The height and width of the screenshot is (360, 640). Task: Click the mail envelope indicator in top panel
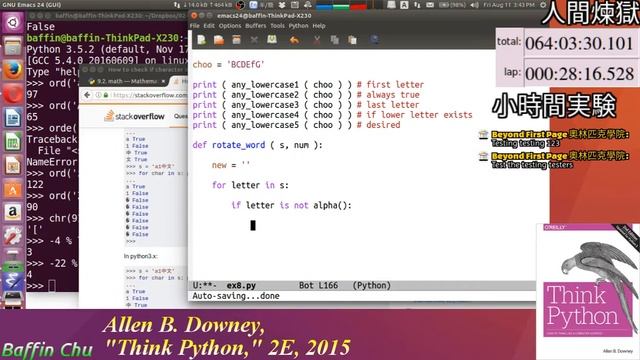(x=430, y=5)
